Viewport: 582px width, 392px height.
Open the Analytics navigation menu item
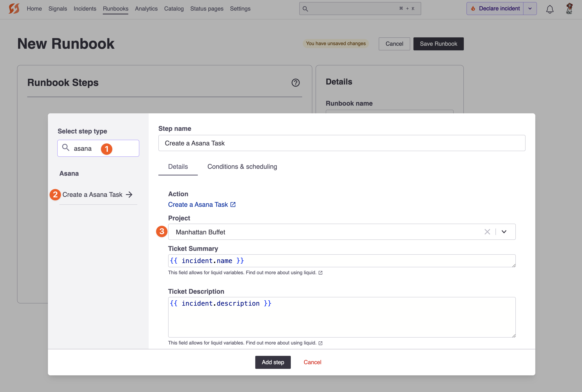[146, 9]
